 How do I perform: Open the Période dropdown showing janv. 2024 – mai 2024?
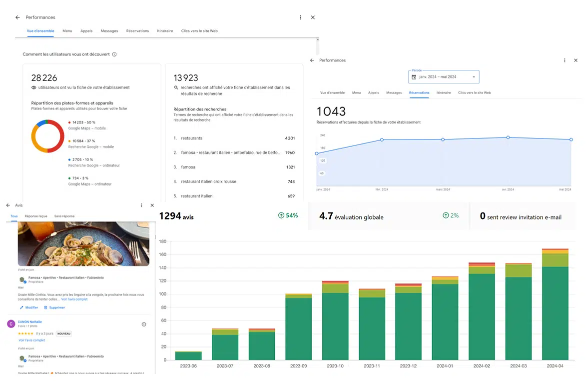444,77
